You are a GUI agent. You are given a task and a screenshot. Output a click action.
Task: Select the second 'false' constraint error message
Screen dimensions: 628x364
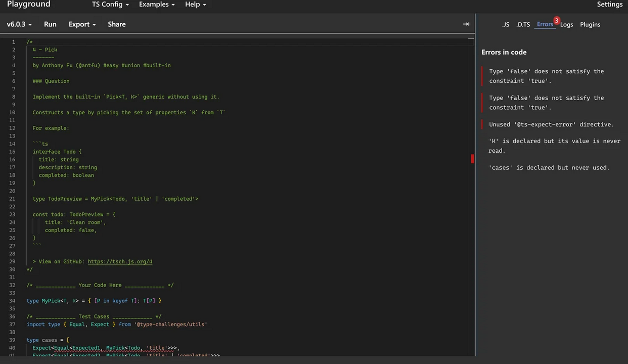click(x=547, y=103)
